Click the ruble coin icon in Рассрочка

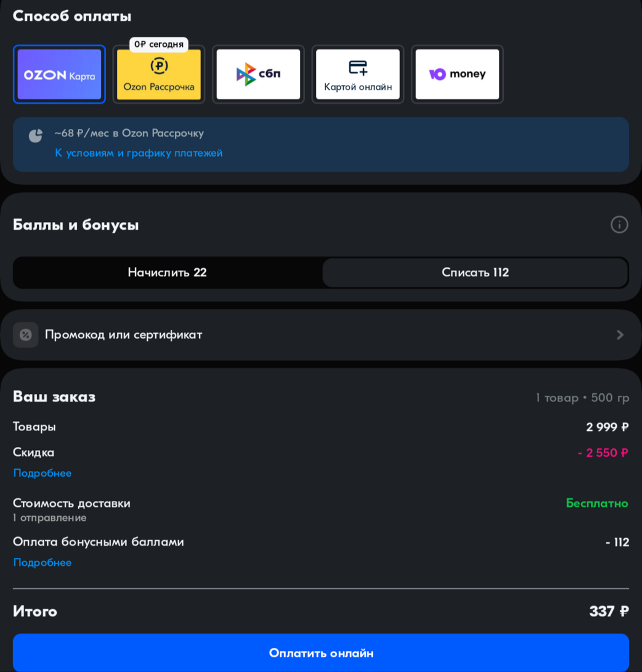coord(159,66)
